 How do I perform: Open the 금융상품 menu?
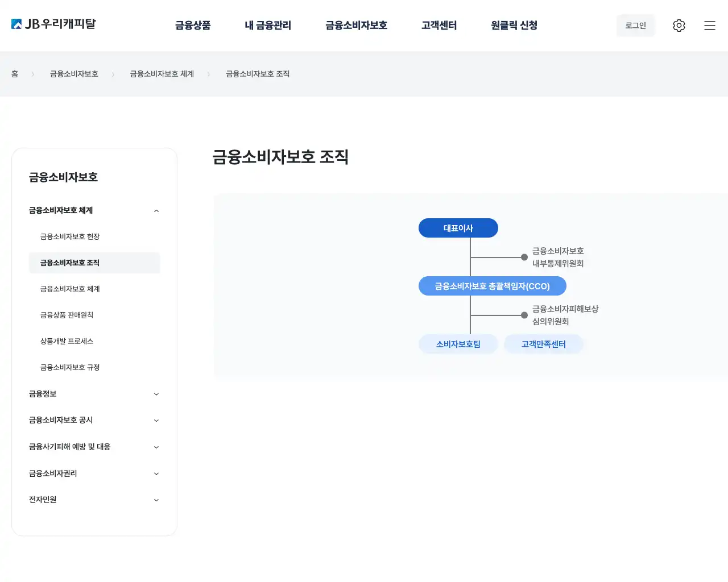point(193,26)
